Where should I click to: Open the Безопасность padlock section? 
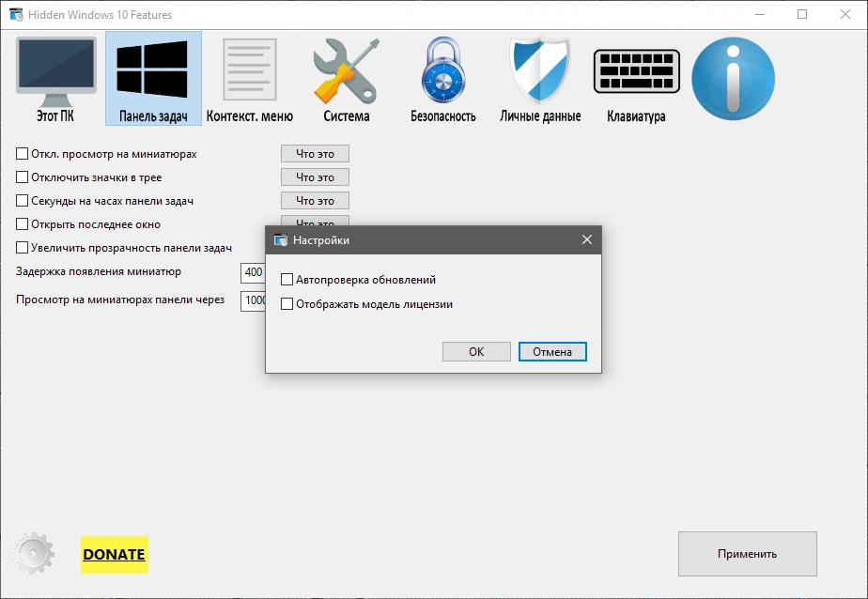click(x=442, y=79)
